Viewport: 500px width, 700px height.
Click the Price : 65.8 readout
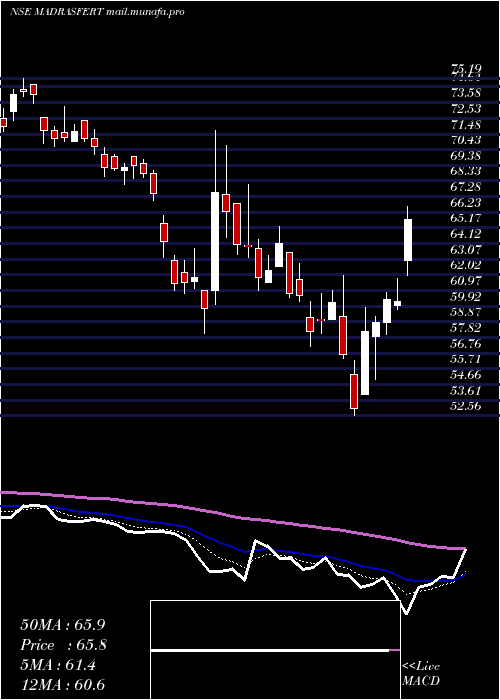(63, 645)
